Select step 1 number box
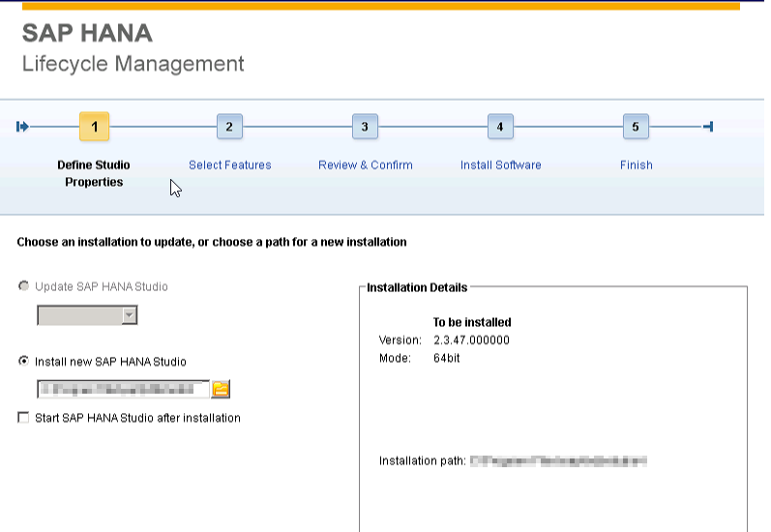The height and width of the screenshot is (532, 771). (95, 127)
